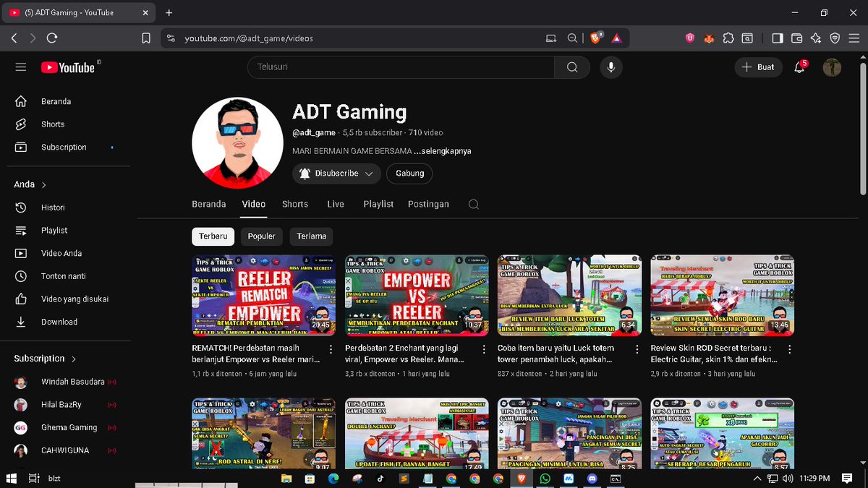Open options menu for REMATCH video
Image resolution: width=868 pixels, height=488 pixels.
(x=331, y=349)
